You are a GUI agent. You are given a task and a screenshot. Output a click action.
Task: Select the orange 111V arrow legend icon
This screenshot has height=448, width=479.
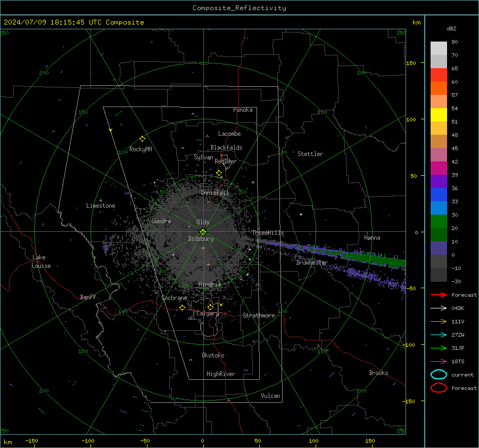pyautogui.click(x=439, y=321)
